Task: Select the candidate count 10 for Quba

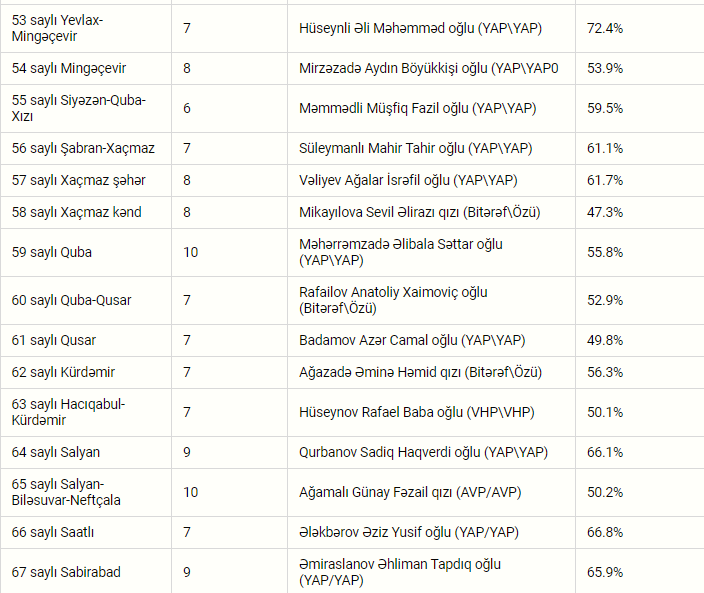Action: [190, 252]
